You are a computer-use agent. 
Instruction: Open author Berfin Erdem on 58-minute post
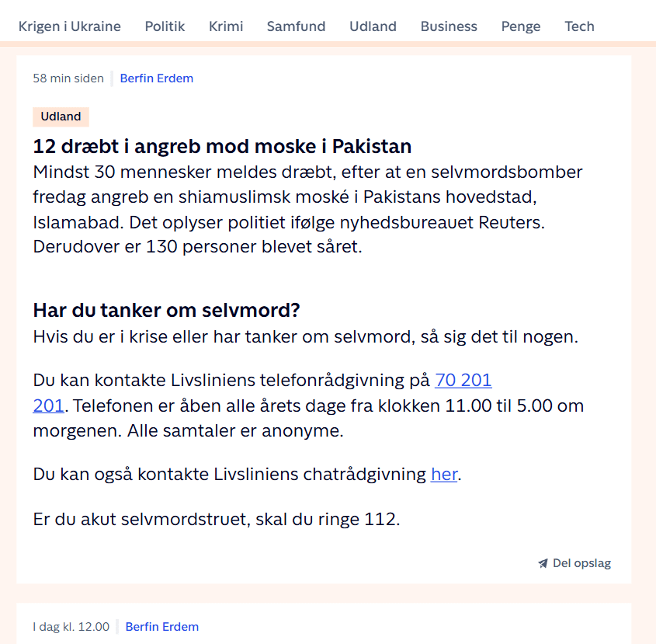click(157, 78)
